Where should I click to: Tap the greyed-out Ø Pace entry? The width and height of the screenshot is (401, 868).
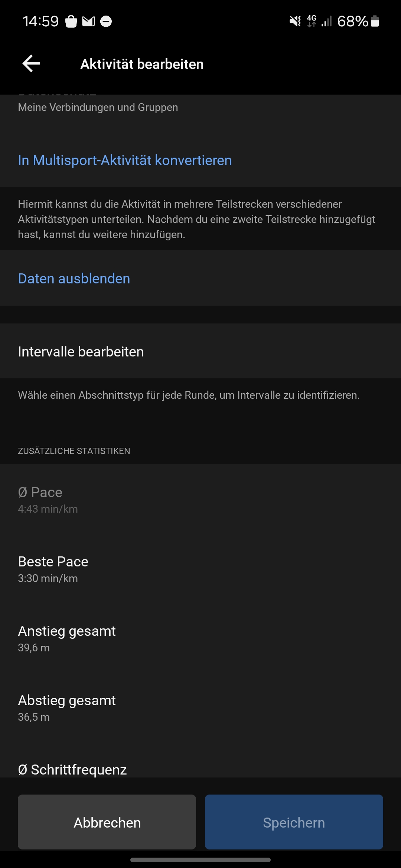point(200,499)
